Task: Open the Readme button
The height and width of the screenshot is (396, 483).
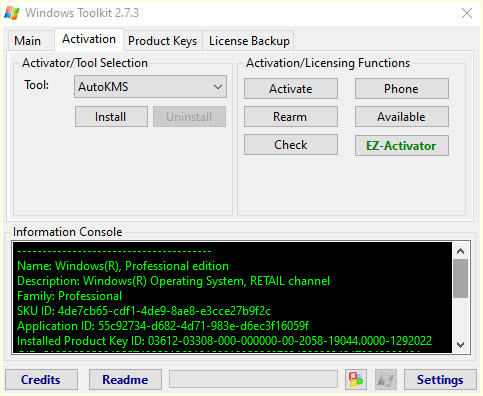Action: point(125,380)
